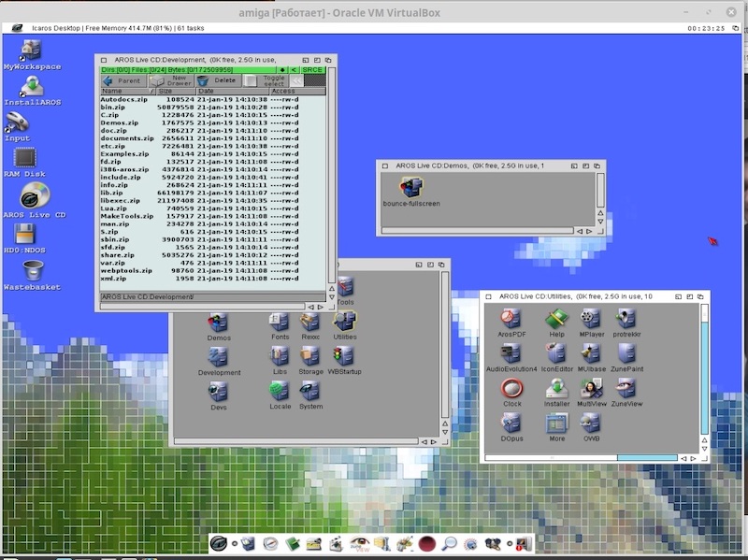Click the diamond button beside the status bar
The height and width of the screenshot is (560, 748).
pyautogui.click(x=282, y=69)
